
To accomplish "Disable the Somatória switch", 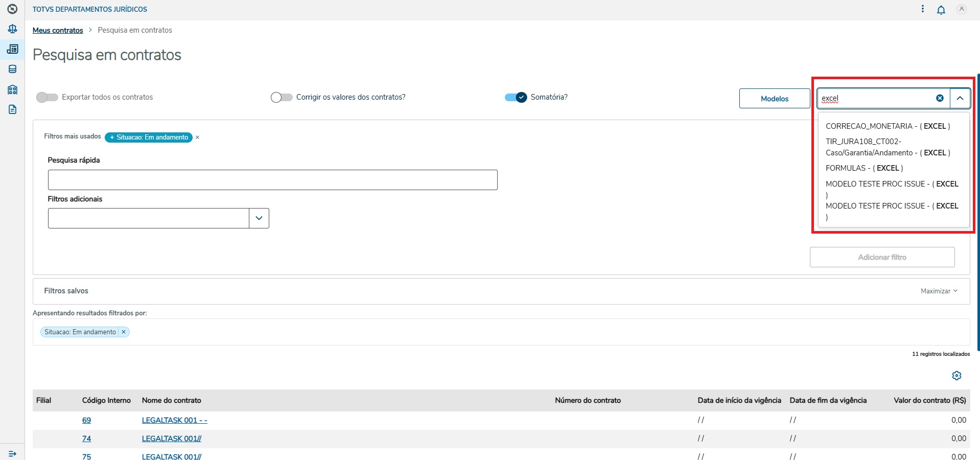I will click(x=516, y=97).
